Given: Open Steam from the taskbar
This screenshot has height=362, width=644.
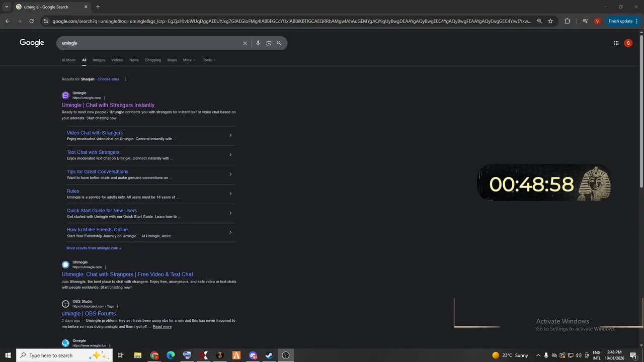Looking at the screenshot, I should pyautogui.click(x=269, y=355).
